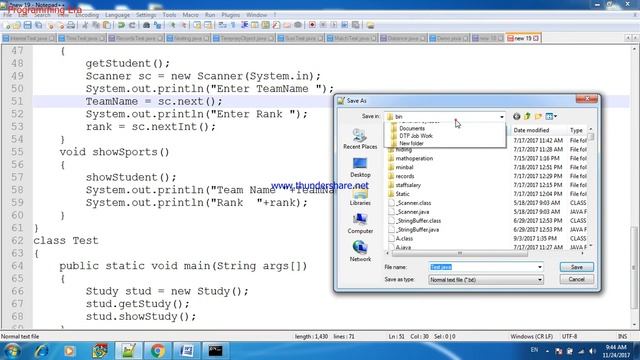The image size is (640, 360).
Task: Open the Plugins menu
Action: point(231,15)
